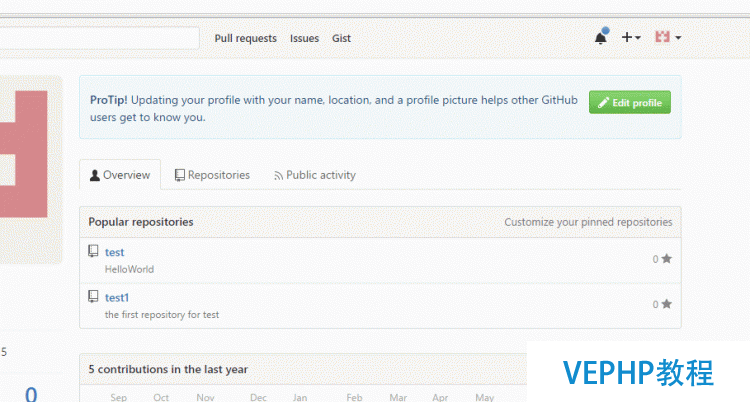Screen dimensions: 750x402
Task: Expand the plus create-new dropdown
Action: tap(631, 37)
